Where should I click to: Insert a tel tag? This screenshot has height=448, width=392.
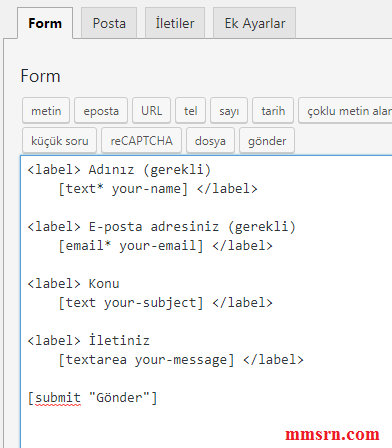[191, 111]
